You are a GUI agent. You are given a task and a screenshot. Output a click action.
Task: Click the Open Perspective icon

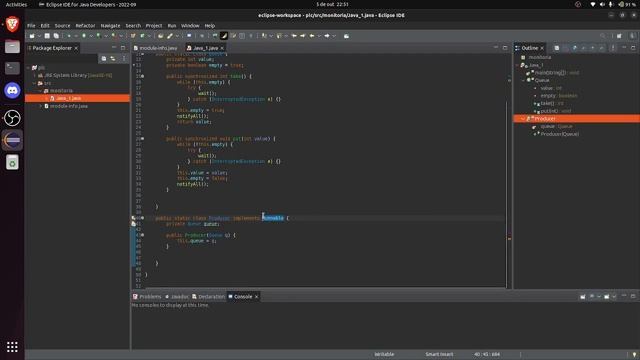pos(619,36)
